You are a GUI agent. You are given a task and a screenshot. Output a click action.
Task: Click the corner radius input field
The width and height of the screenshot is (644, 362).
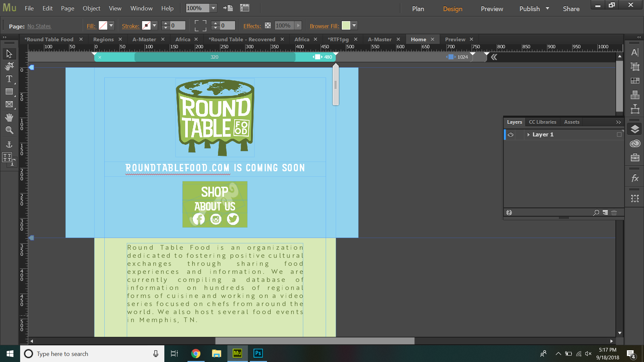(228, 25)
